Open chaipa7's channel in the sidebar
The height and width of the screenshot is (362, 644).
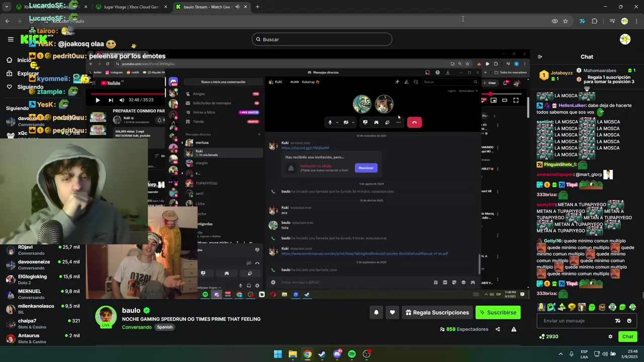pyautogui.click(x=43, y=323)
